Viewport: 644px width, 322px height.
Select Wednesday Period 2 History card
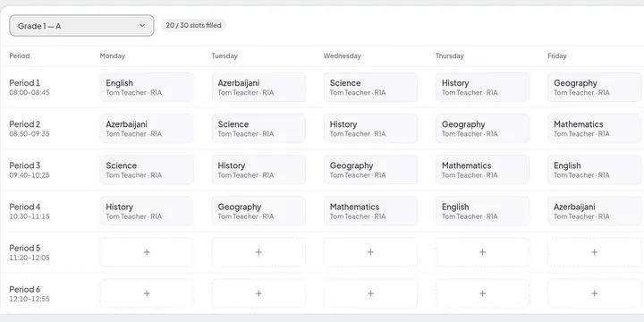370,129
